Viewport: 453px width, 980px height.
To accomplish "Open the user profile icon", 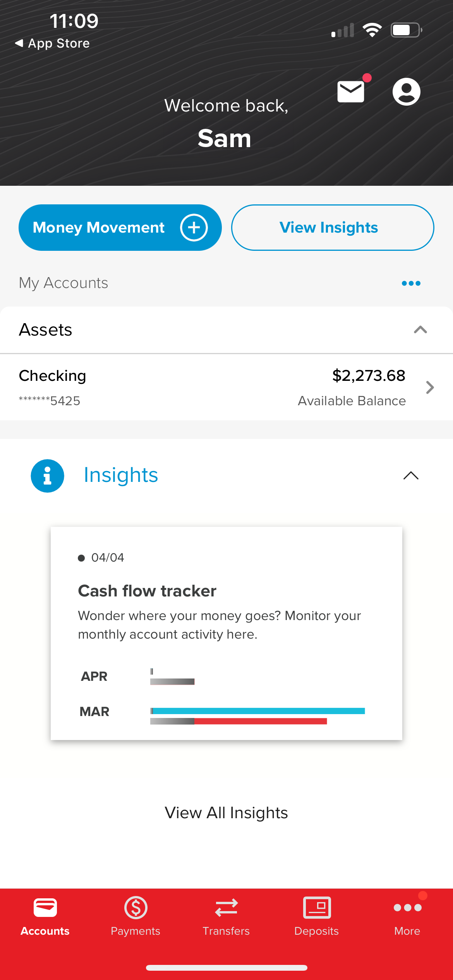I will tap(406, 92).
